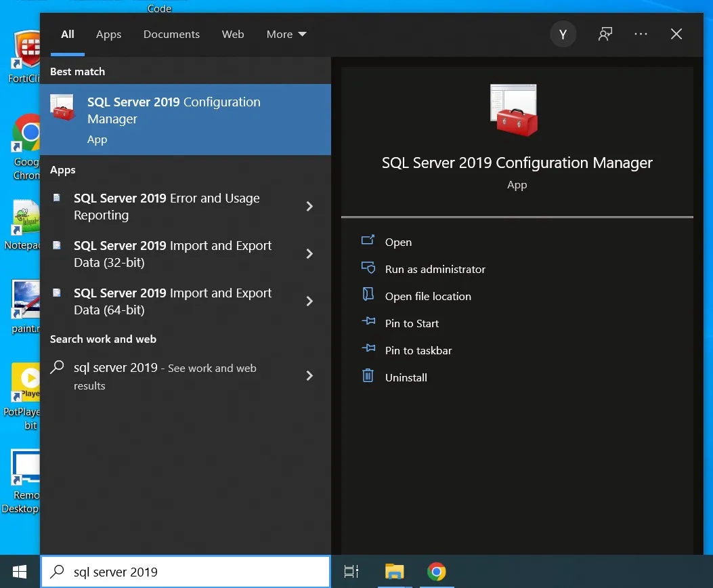Image resolution: width=713 pixels, height=588 pixels.
Task: Expand Error and Usage Reporting chevron
Action: 309,207
